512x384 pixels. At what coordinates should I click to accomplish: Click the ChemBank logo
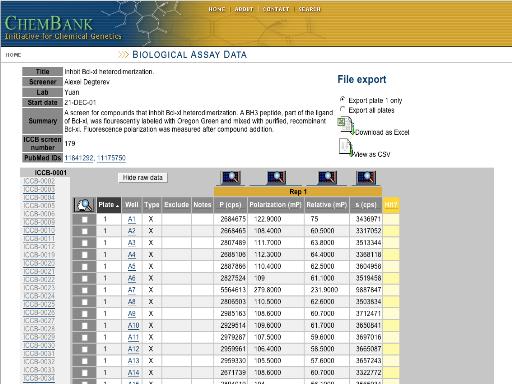pos(49,24)
